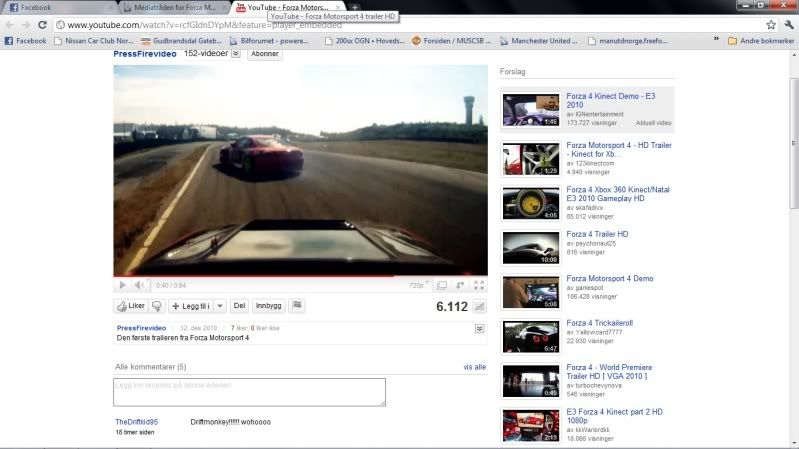Open 'Forza 4 - World Premiere Trailer' link

point(609,372)
